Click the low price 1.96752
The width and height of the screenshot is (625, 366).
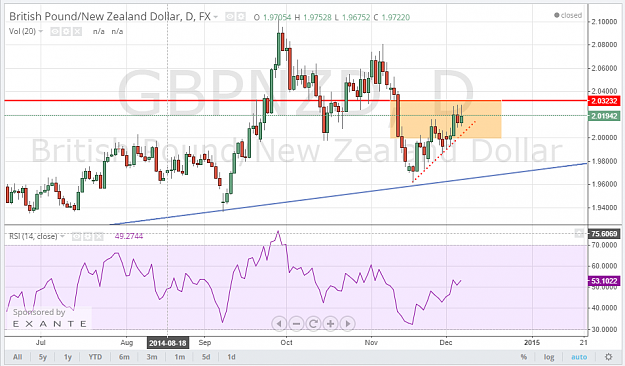[356, 17]
